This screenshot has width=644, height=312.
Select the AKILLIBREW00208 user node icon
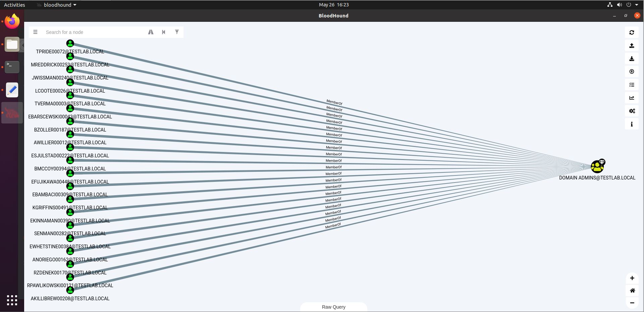click(x=70, y=290)
